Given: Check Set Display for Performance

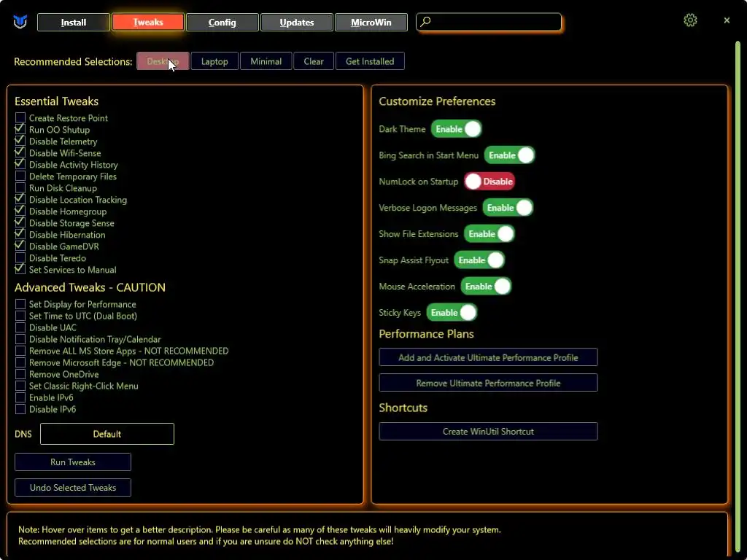Looking at the screenshot, I should click(x=20, y=304).
